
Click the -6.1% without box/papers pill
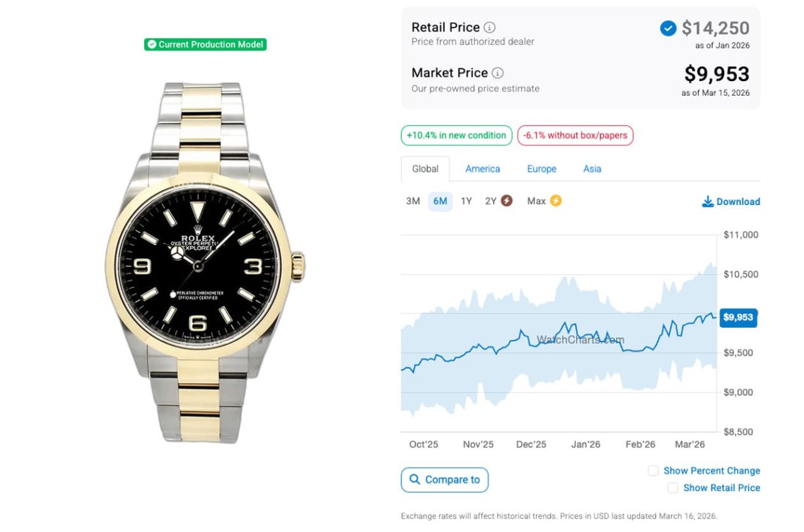575,135
